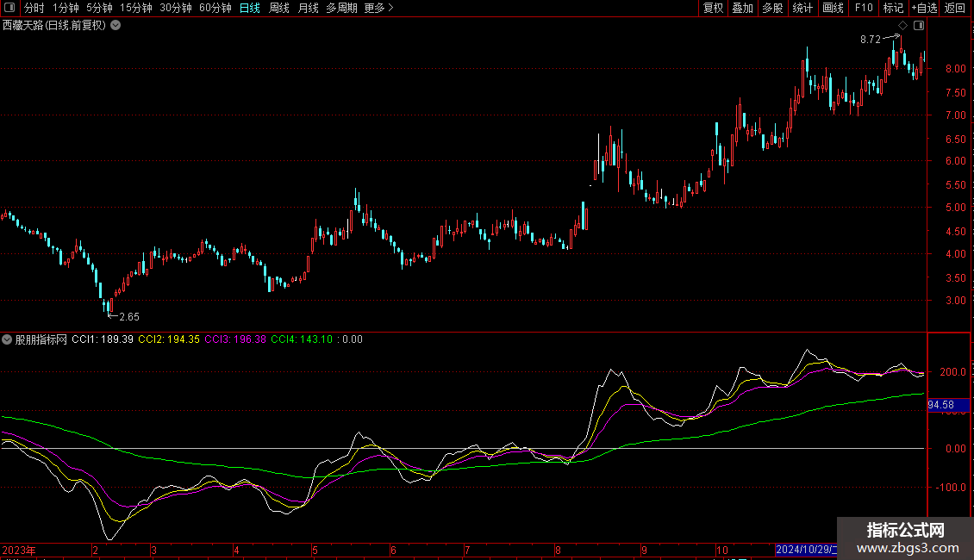Image resolution: width=974 pixels, height=560 pixels.
Task: Click month 10 on the time axis
Action: 721,550
